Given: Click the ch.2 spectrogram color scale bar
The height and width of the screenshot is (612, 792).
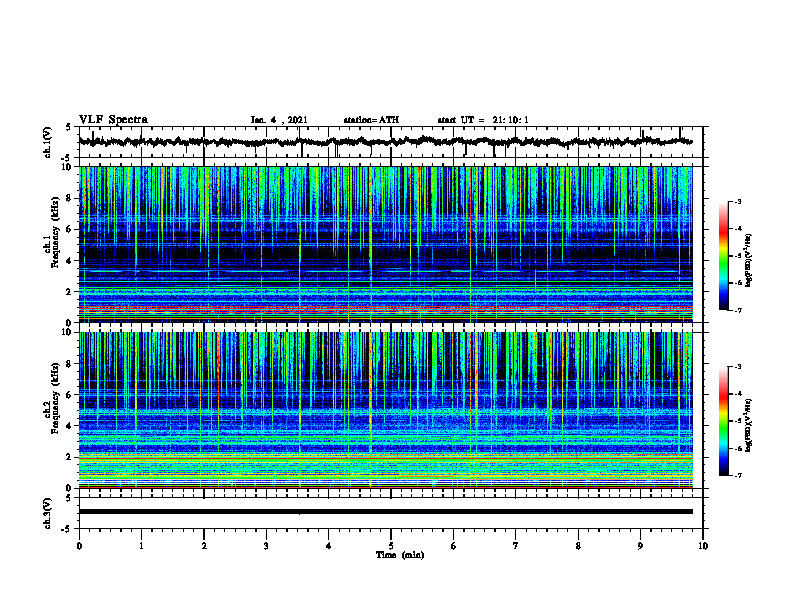Looking at the screenshot, I should coord(724,421).
